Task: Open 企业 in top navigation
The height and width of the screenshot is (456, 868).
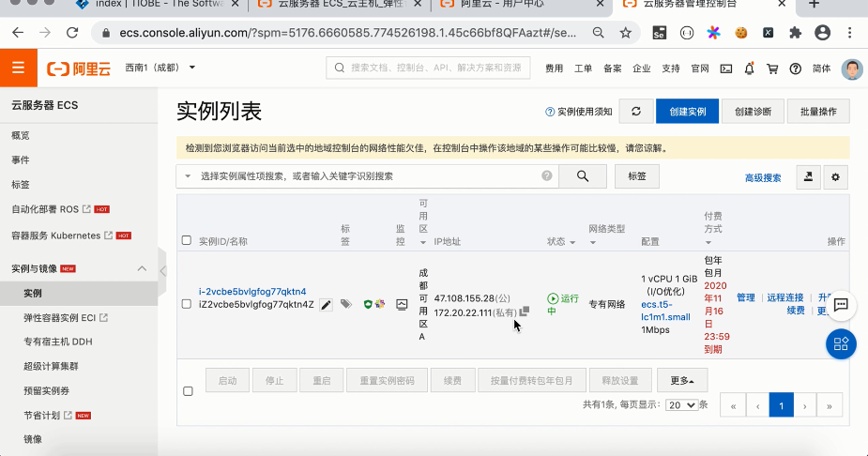Action: tap(642, 68)
